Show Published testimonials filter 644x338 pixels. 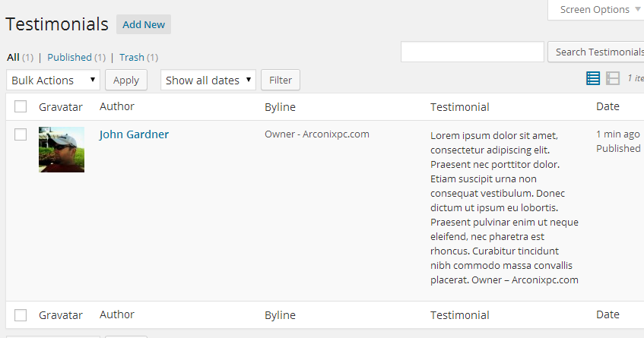coord(69,58)
